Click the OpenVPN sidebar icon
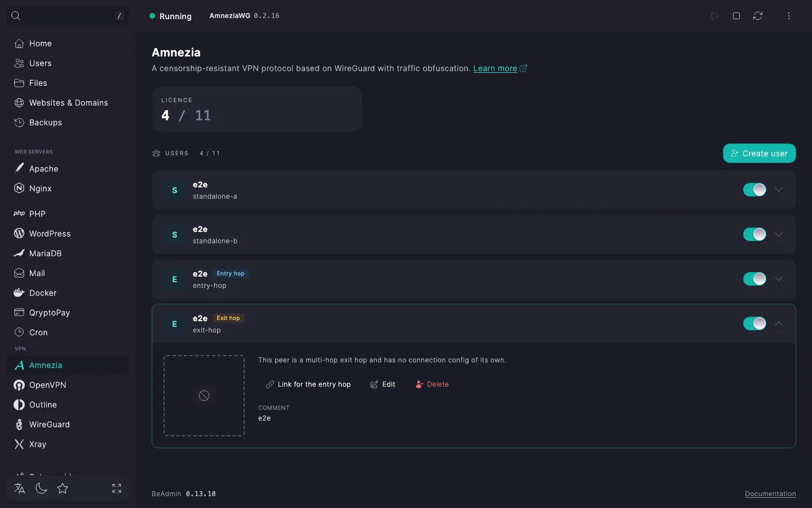 (19, 385)
